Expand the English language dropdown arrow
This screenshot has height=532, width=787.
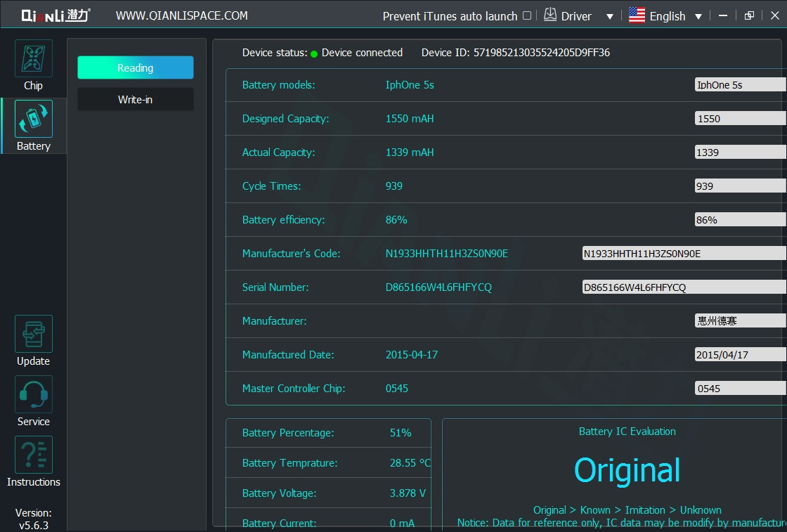698,17
